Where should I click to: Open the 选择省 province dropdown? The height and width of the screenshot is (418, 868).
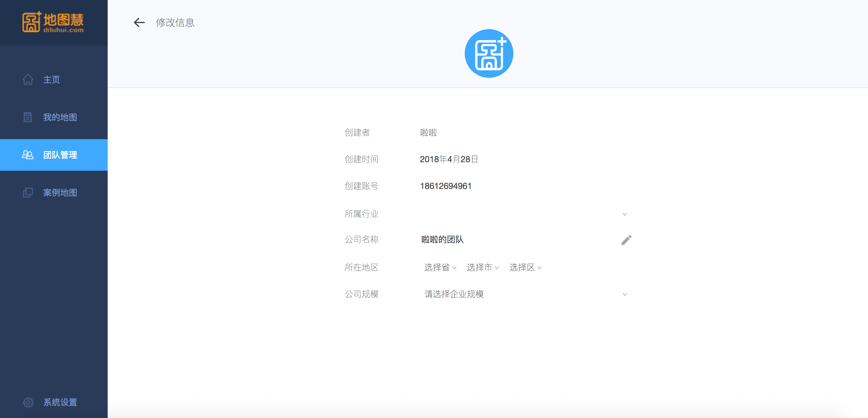[440, 267]
